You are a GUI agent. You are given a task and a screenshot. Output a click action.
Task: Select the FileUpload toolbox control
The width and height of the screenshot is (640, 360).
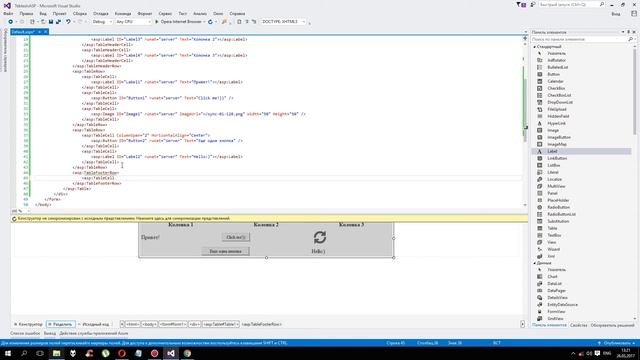[x=557, y=109]
